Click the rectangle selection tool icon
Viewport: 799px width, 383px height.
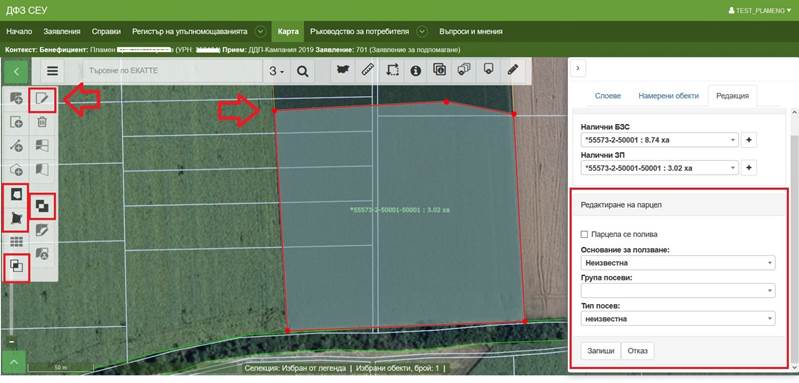[x=392, y=71]
